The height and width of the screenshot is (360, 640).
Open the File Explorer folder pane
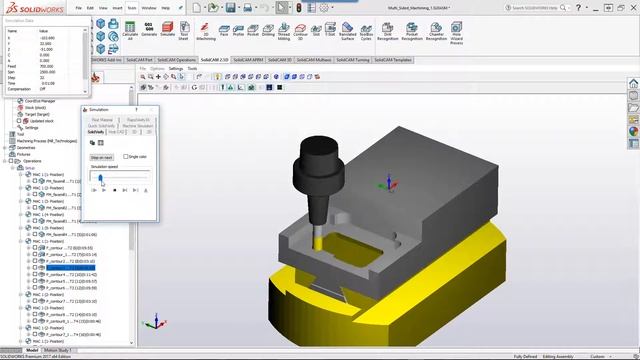coord(633,108)
